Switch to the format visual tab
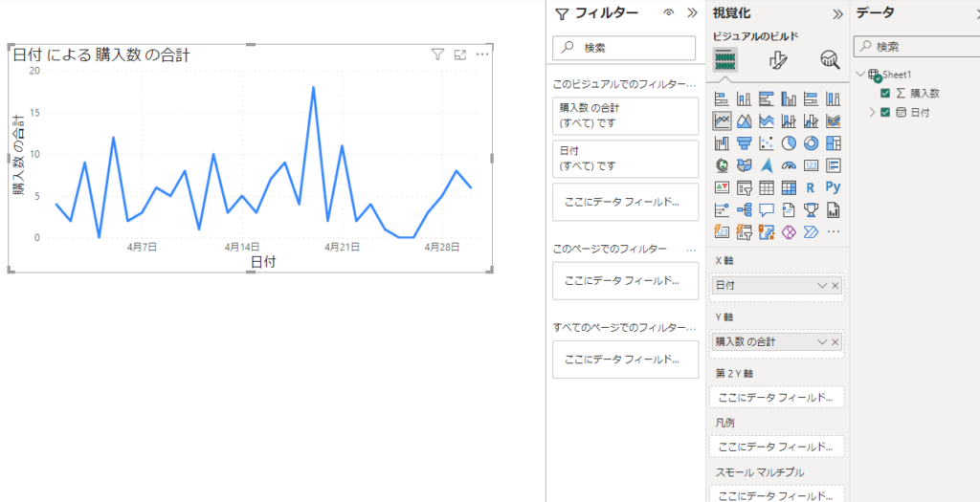Screen dimensions: 980x502 [x=778, y=61]
